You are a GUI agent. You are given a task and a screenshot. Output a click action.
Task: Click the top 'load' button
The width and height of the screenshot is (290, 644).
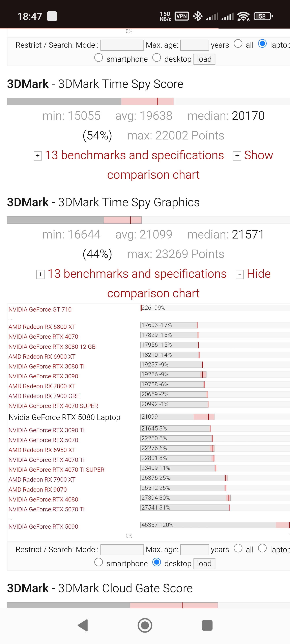coord(204,59)
